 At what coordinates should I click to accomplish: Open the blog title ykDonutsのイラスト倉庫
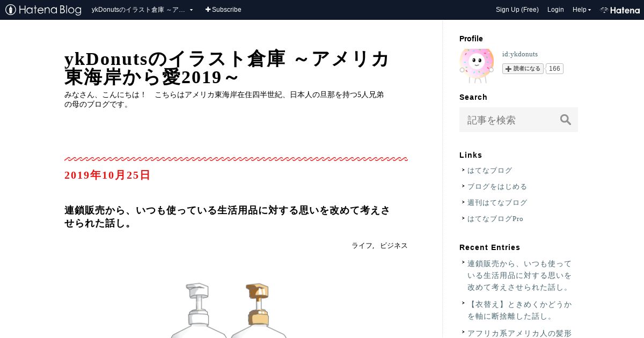pyautogui.click(x=226, y=68)
